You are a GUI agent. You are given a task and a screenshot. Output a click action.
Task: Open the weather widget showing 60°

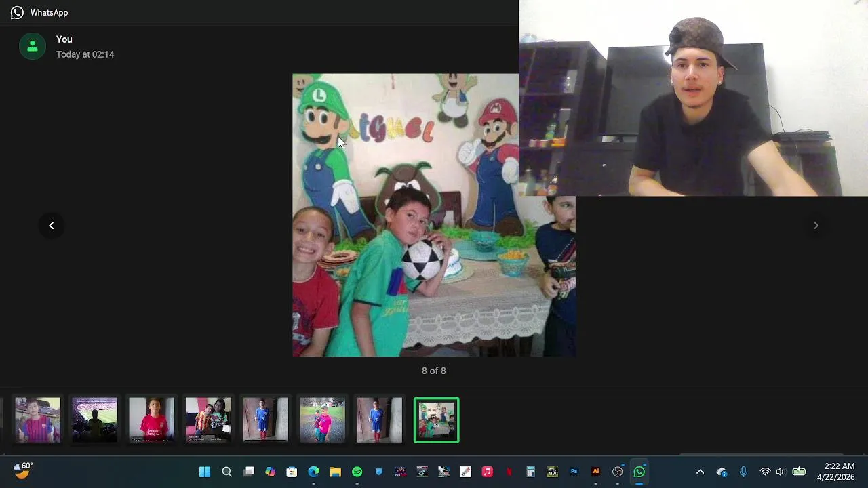(x=23, y=470)
